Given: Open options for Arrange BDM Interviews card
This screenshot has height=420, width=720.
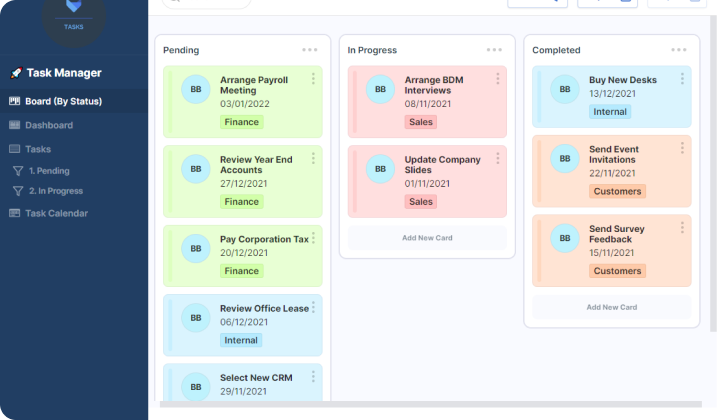Looking at the screenshot, I should click(x=498, y=78).
